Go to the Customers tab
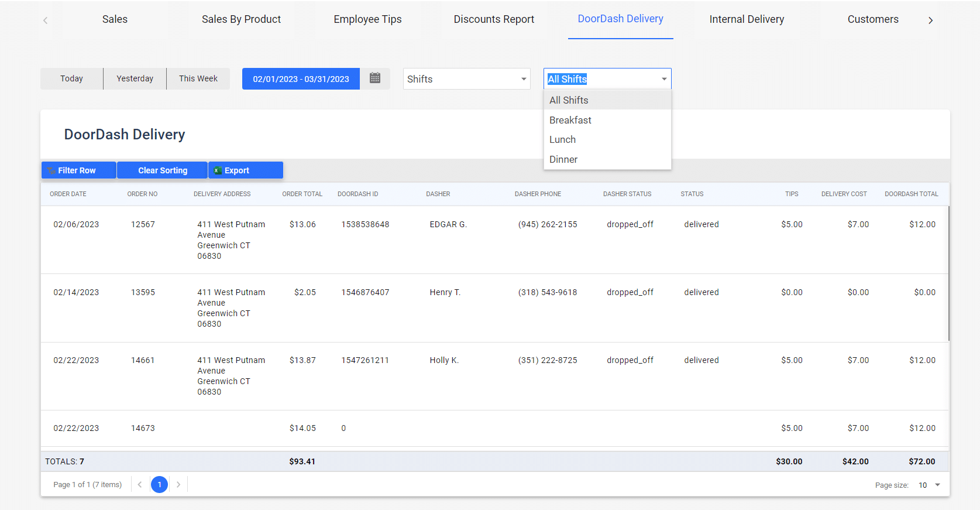Screen dimensions: 980x510 point(873,19)
